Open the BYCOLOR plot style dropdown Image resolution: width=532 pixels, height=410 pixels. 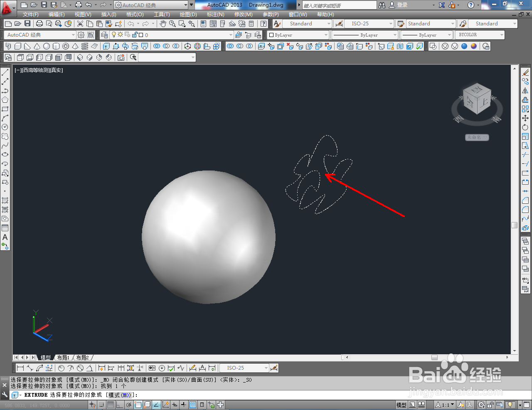pyautogui.click(x=480, y=35)
